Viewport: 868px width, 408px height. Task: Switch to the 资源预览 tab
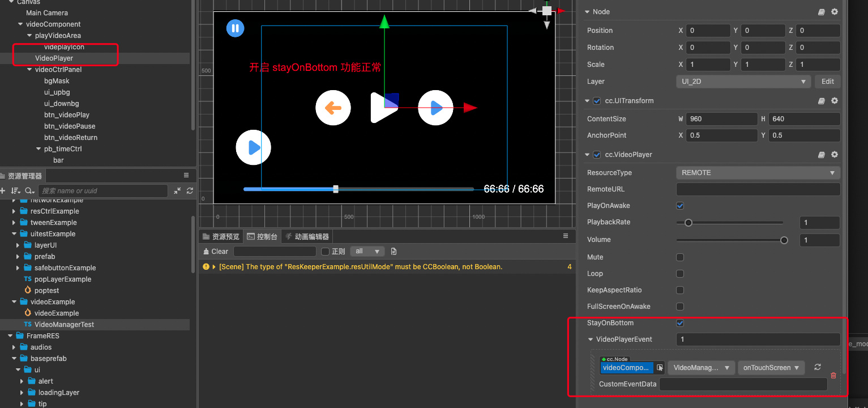tap(221, 236)
